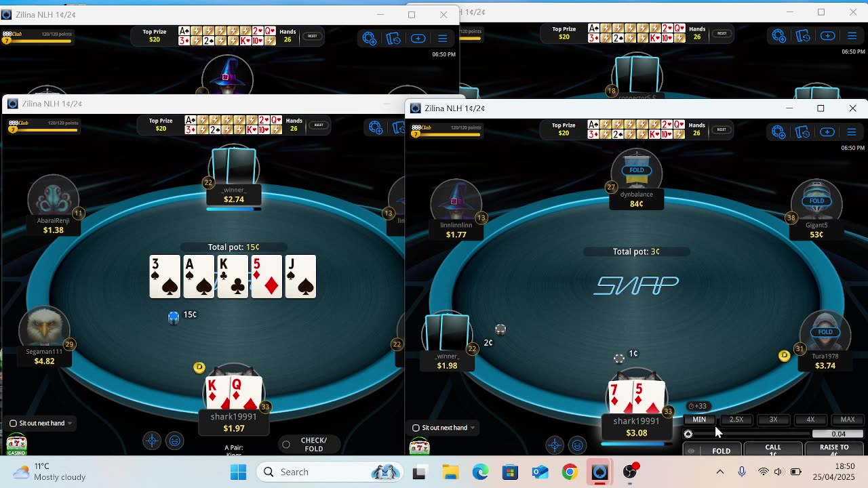
Task: Select 3X bet size preset
Action: click(x=773, y=420)
